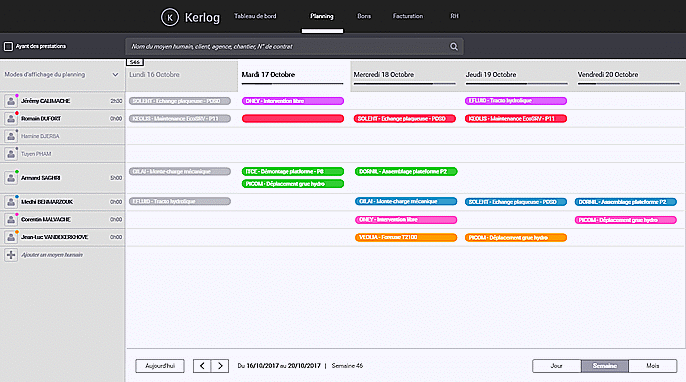Image resolution: width=686 pixels, height=382 pixels.
Task: Open the green PICOM Déplacement grue hydro task
Action: pyautogui.click(x=293, y=184)
